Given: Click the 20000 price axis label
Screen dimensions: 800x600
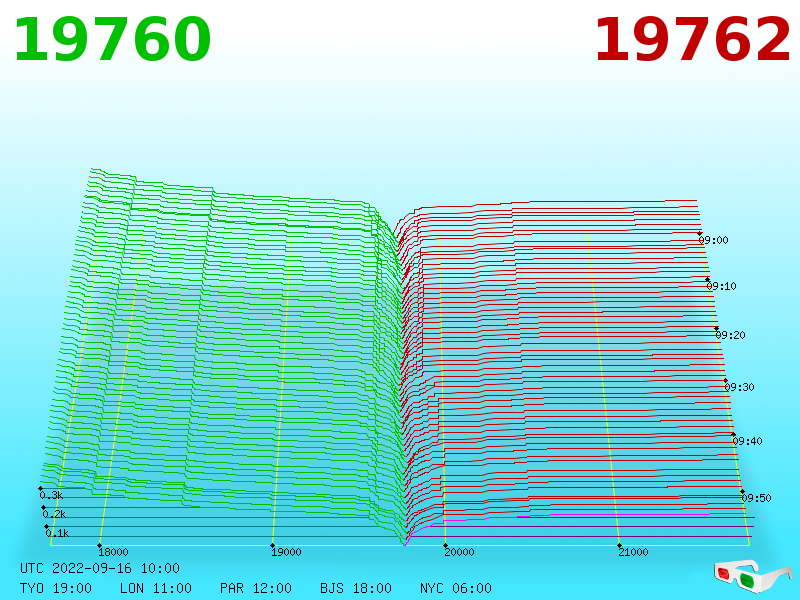Looking at the screenshot, I should coord(459,552).
